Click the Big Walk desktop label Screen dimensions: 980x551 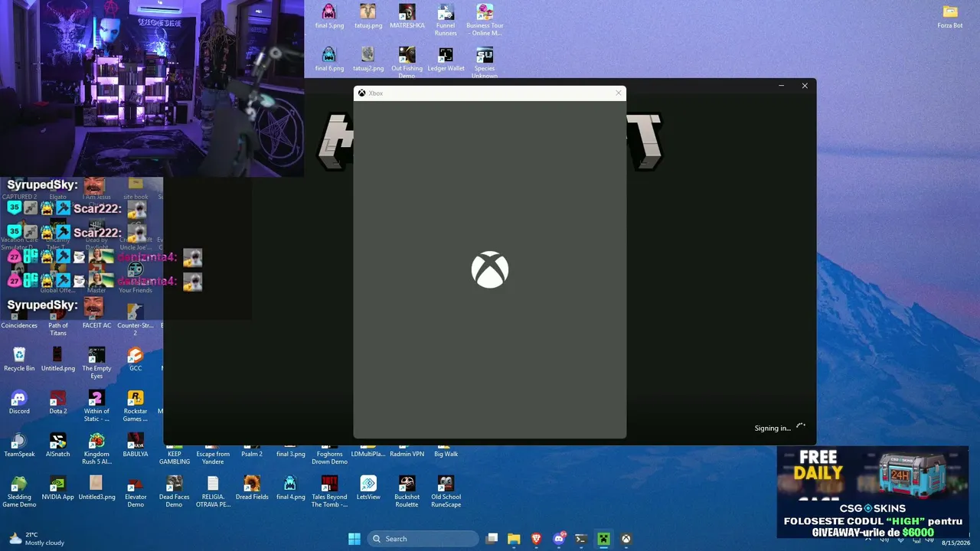click(x=446, y=454)
